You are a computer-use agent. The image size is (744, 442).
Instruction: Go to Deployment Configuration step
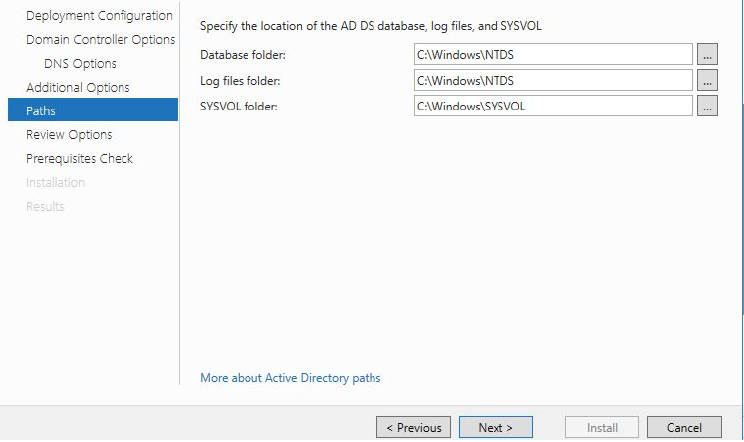click(x=99, y=16)
